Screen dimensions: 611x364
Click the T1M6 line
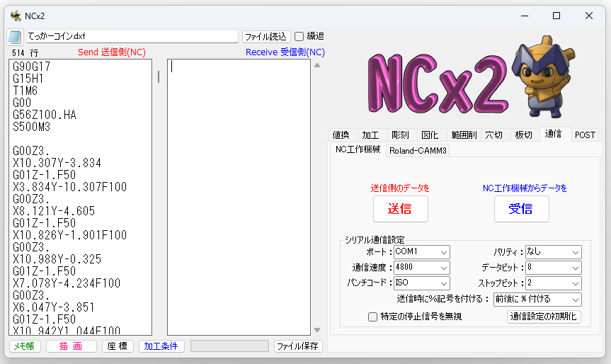[25, 91]
